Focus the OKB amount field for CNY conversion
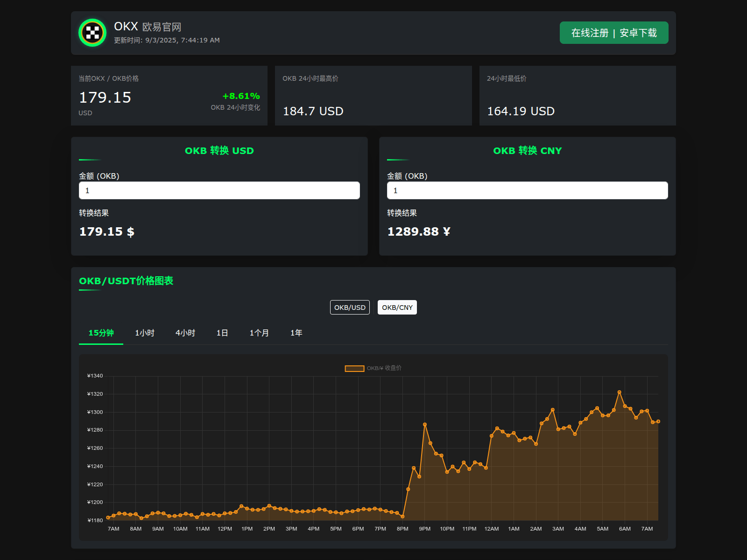This screenshot has width=747, height=560. click(x=528, y=190)
